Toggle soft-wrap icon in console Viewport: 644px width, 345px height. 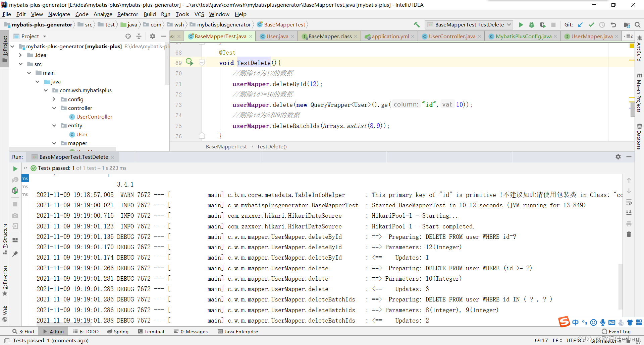click(629, 202)
